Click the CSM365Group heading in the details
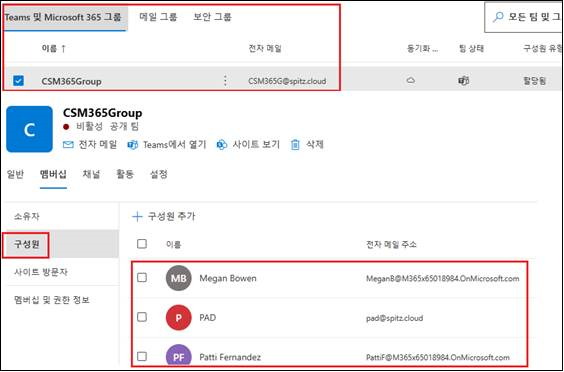The height and width of the screenshot is (372, 564). pyautogui.click(x=103, y=113)
